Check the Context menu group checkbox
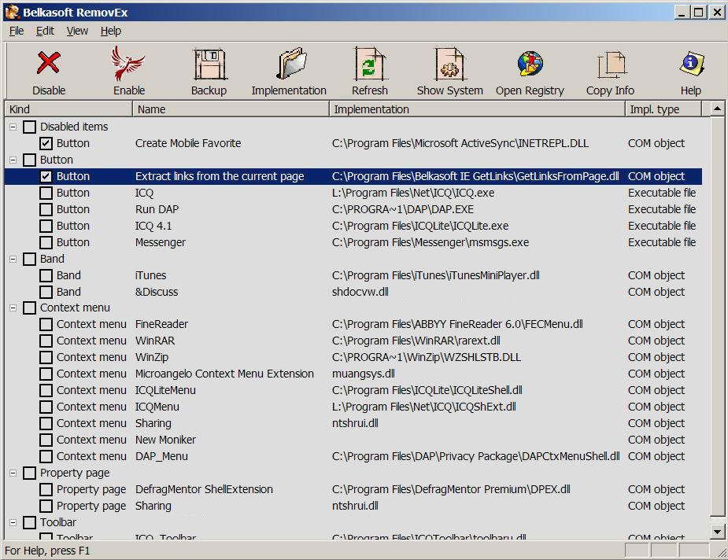 point(29,308)
